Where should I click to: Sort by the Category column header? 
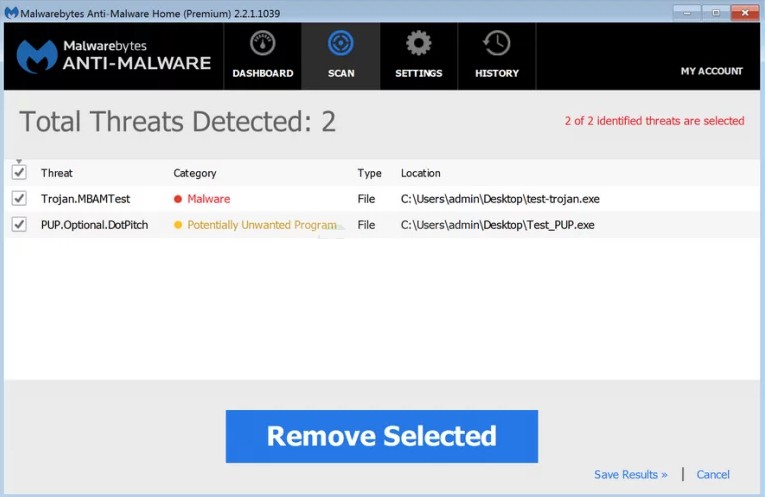(195, 173)
